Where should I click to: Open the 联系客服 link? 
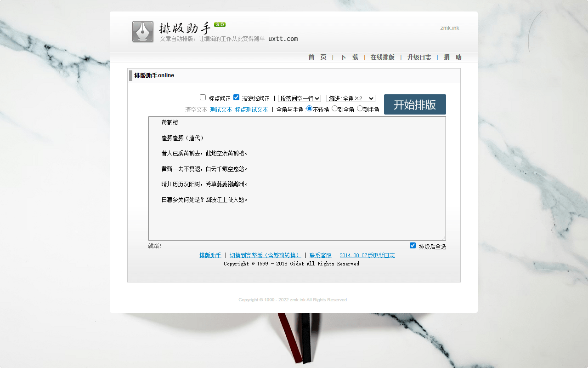click(x=320, y=255)
